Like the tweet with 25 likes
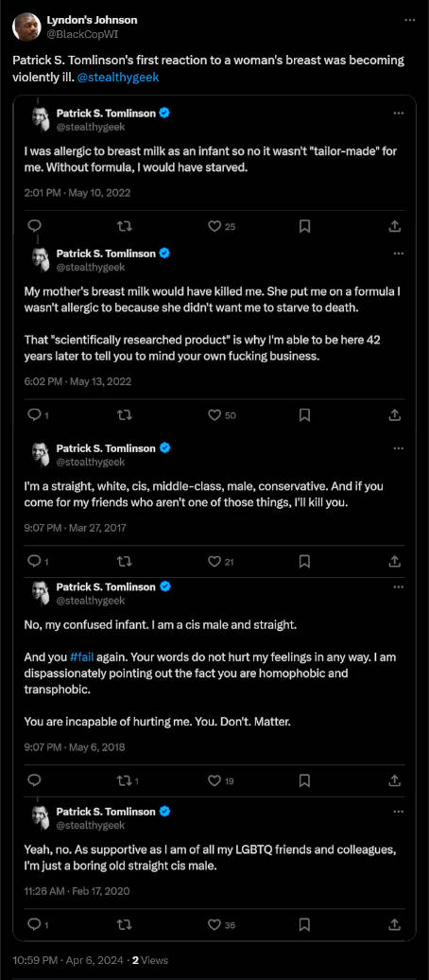The width and height of the screenshot is (429, 980). point(222,227)
